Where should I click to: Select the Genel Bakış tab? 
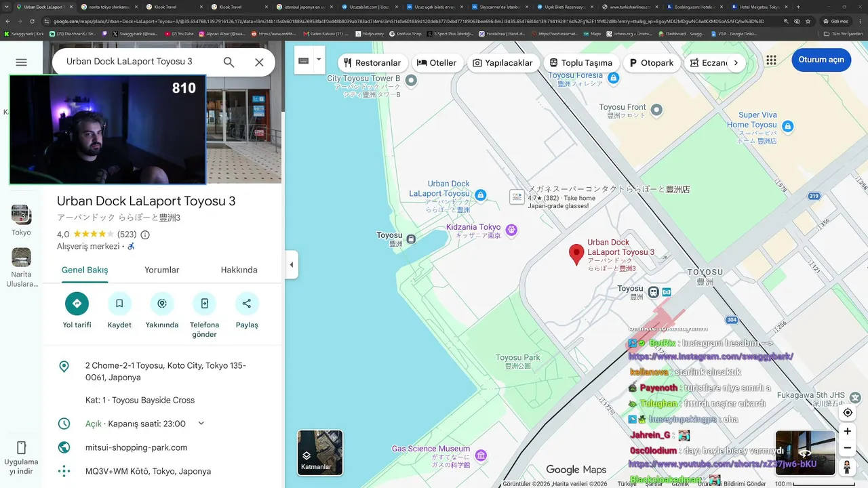click(x=85, y=270)
